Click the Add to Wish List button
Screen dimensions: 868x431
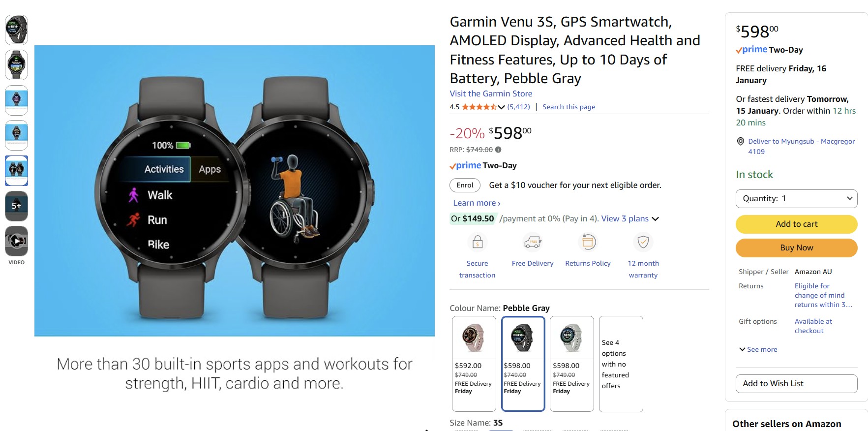pos(796,384)
